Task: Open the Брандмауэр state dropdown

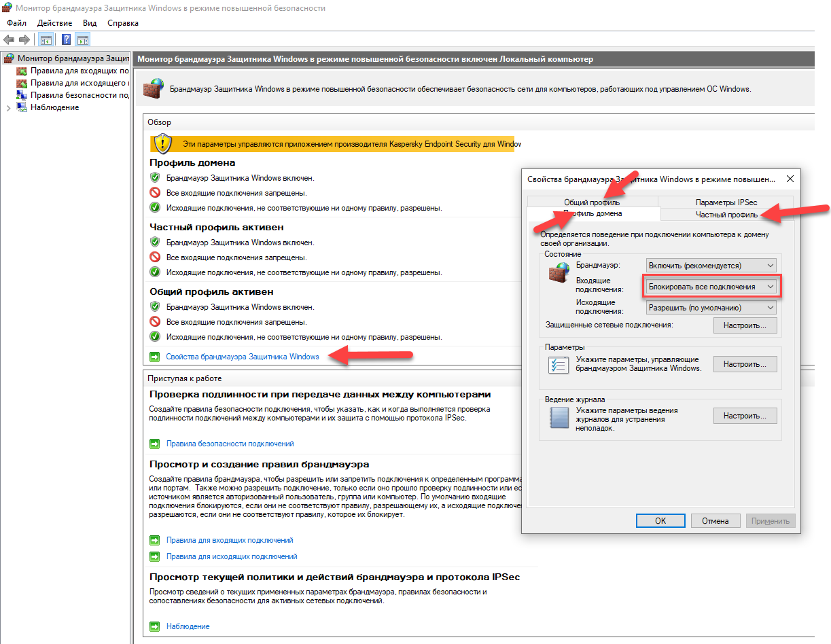Action: (711, 266)
